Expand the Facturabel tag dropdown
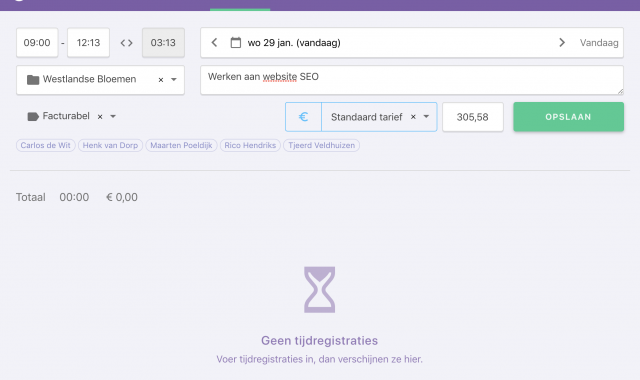This screenshot has height=380, width=640. pos(113,117)
